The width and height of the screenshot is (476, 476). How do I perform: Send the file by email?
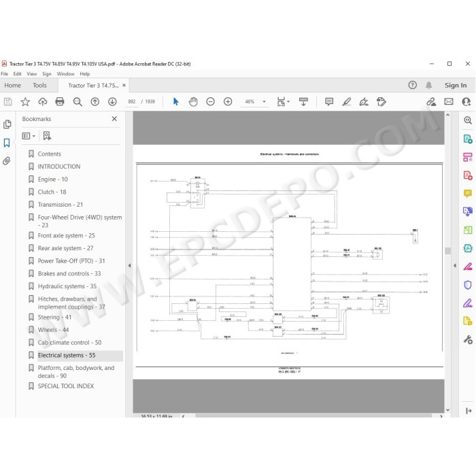pyautogui.click(x=449, y=102)
